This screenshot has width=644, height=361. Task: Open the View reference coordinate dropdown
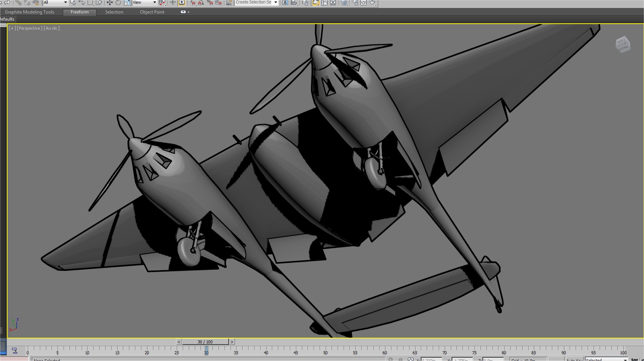[x=145, y=2]
